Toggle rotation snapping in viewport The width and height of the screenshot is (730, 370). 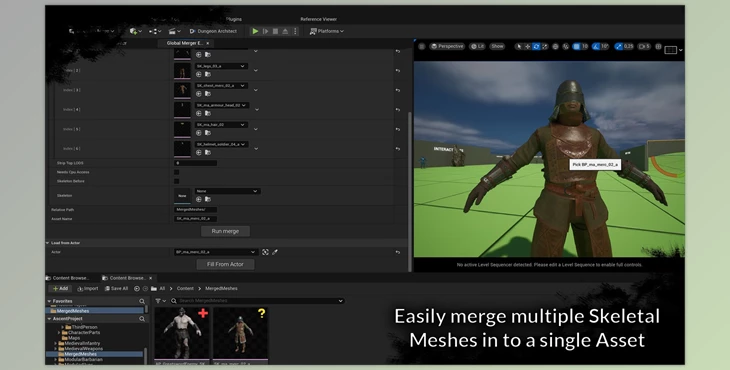point(596,47)
